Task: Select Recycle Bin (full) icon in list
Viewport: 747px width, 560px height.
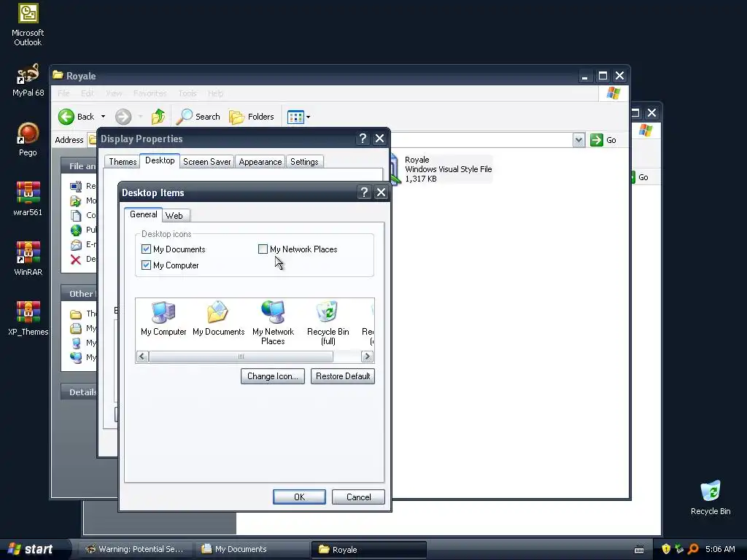Action: tap(328, 323)
